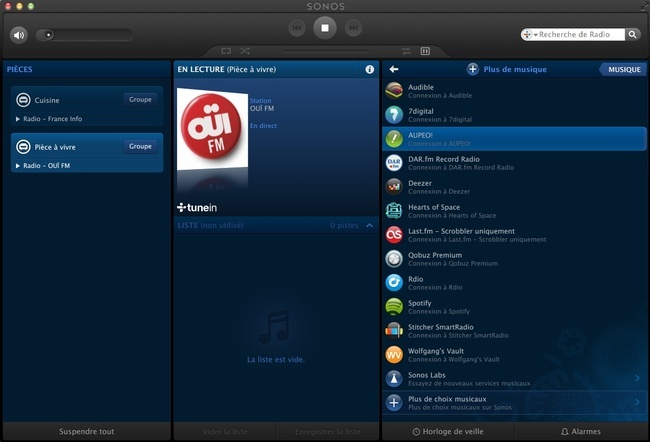Image resolution: width=650 pixels, height=442 pixels.
Task: Select the DAR.fm Record Radio icon
Action: pyautogui.click(x=394, y=163)
